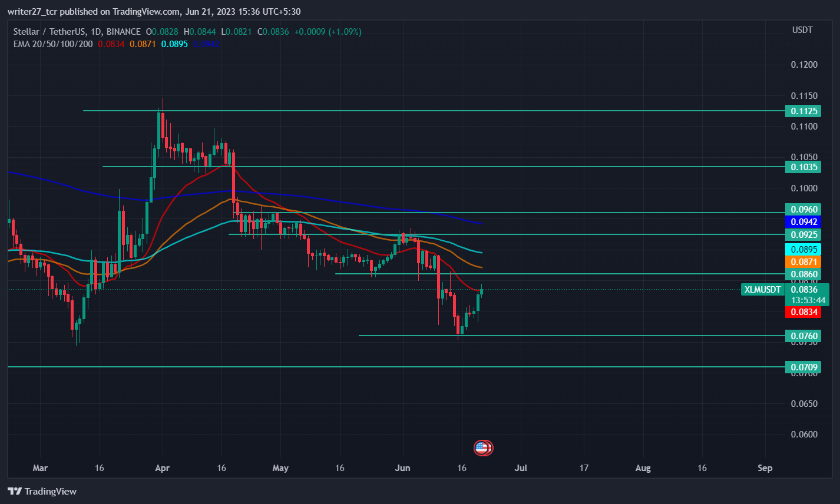Click the USDT currency label
Viewport: 840px width, 504px height.
[x=802, y=30]
